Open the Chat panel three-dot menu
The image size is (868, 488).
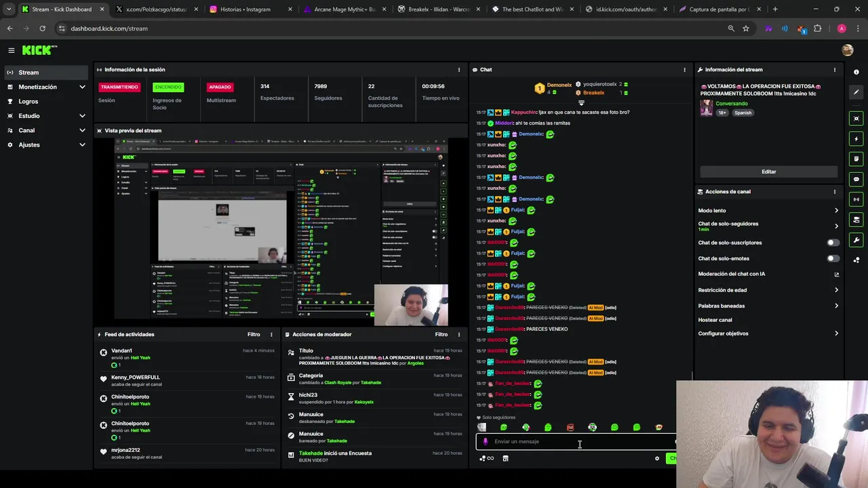[684, 70]
